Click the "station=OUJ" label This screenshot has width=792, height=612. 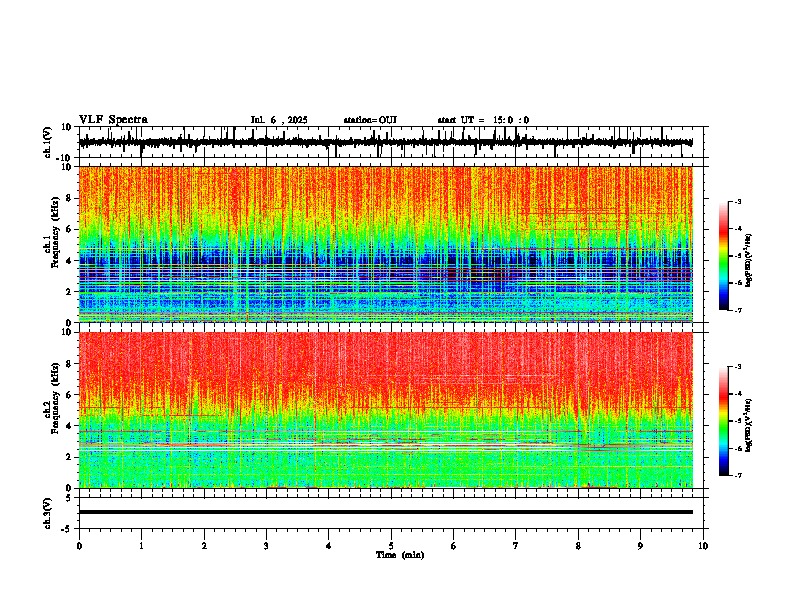click(x=370, y=120)
